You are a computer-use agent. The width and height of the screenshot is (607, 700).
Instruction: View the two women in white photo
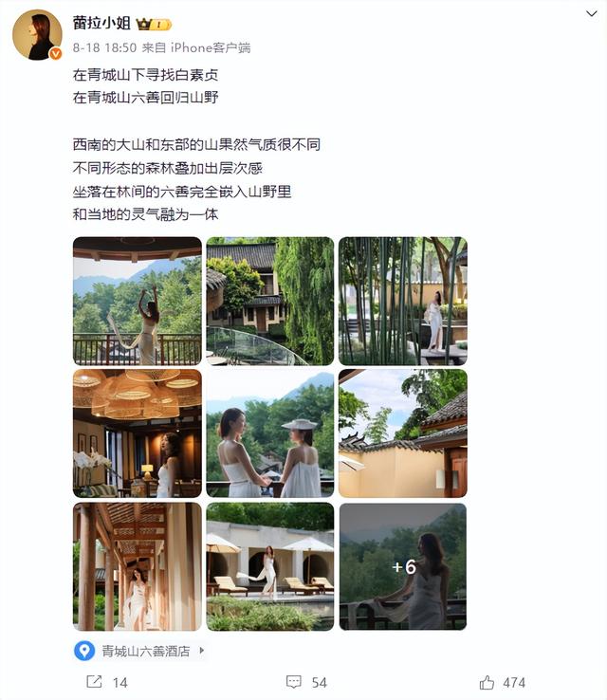pos(270,433)
